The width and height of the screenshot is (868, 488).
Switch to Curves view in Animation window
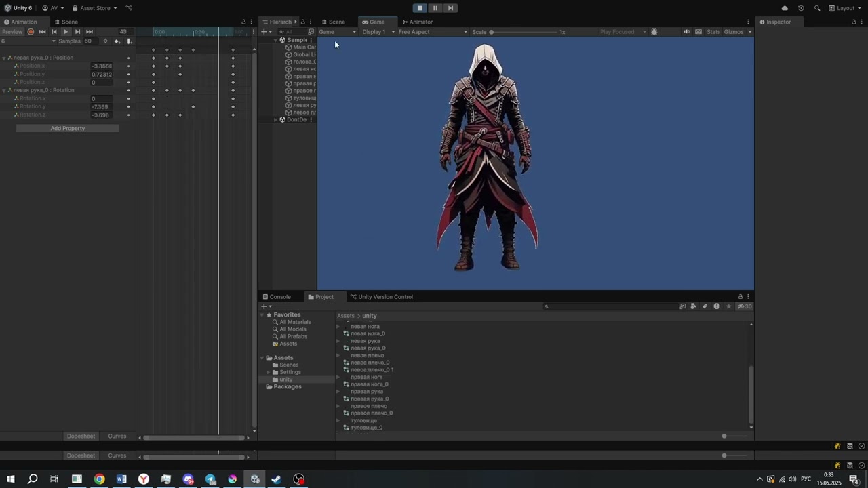coord(117,436)
